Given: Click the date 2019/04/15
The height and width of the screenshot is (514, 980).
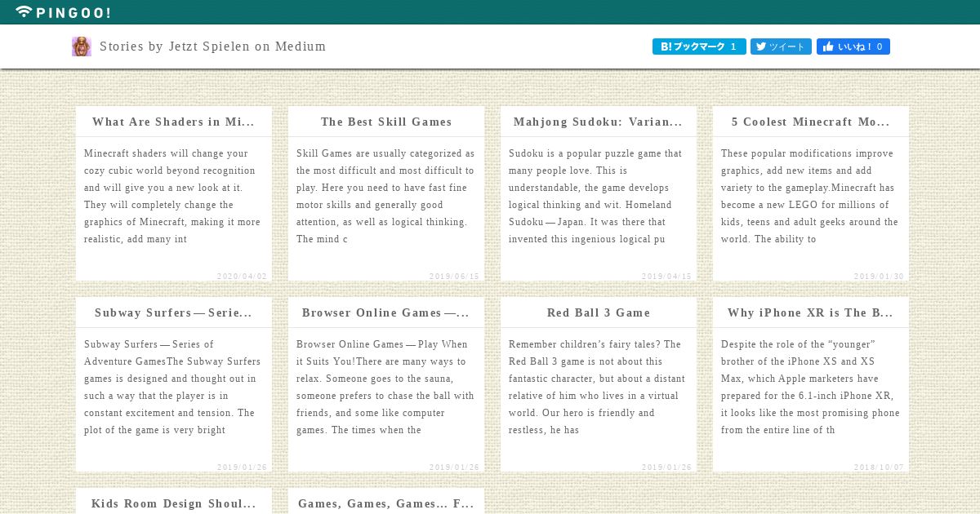Looking at the screenshot, I should coord(666,277).
